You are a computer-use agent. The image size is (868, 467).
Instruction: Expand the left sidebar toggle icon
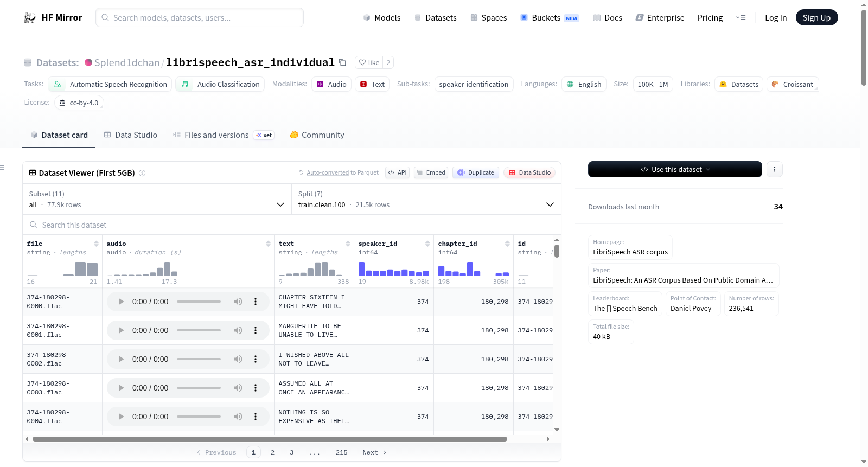coord(2,168)
